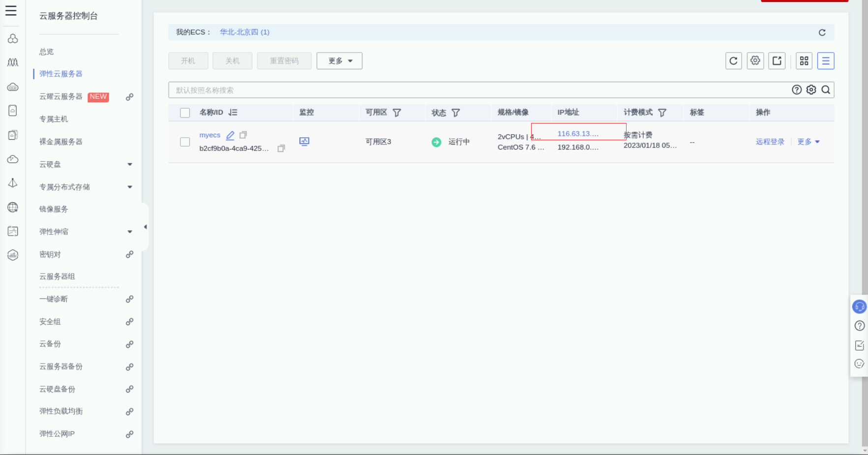Screen dimensions: 868x455
Task: Open 云服务器备份 in the sidebar
Action: 61,366
